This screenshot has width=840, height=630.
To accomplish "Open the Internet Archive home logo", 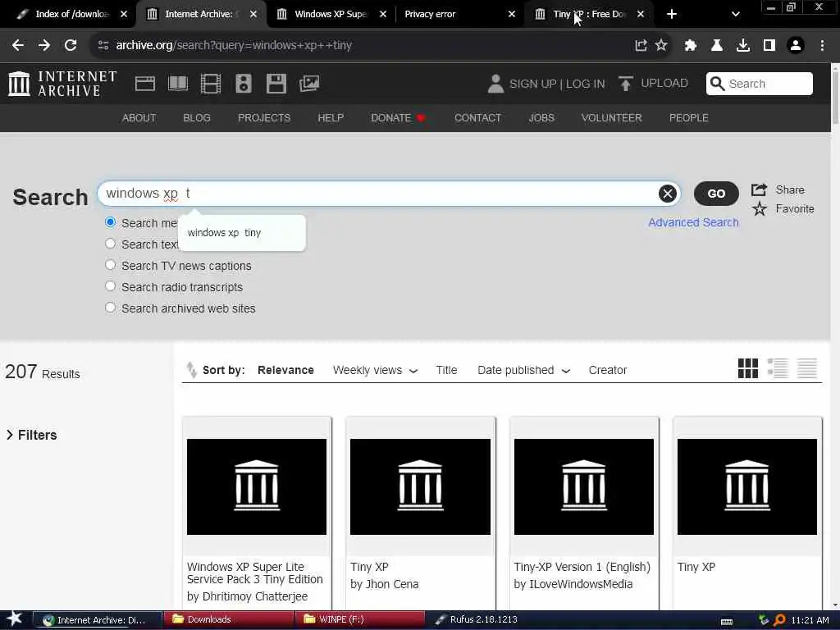I will (62, 84).
